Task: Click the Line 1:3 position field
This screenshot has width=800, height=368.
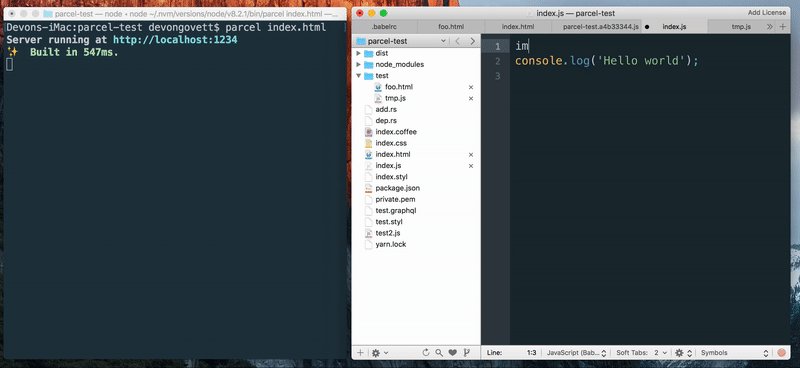Action: click(512, 353)
